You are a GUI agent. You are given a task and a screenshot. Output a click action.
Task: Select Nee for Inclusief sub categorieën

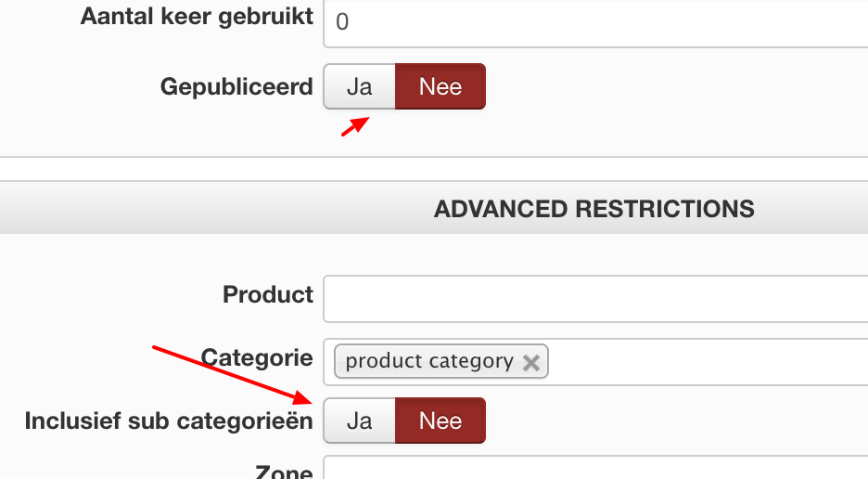click(x=440, y=421)
